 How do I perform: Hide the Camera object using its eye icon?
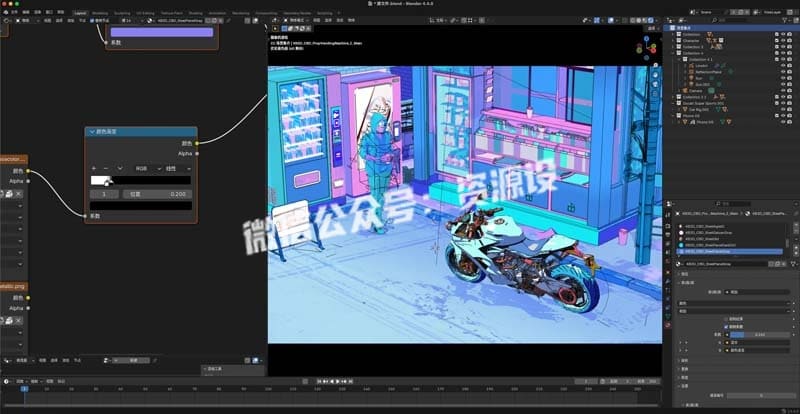783,90
